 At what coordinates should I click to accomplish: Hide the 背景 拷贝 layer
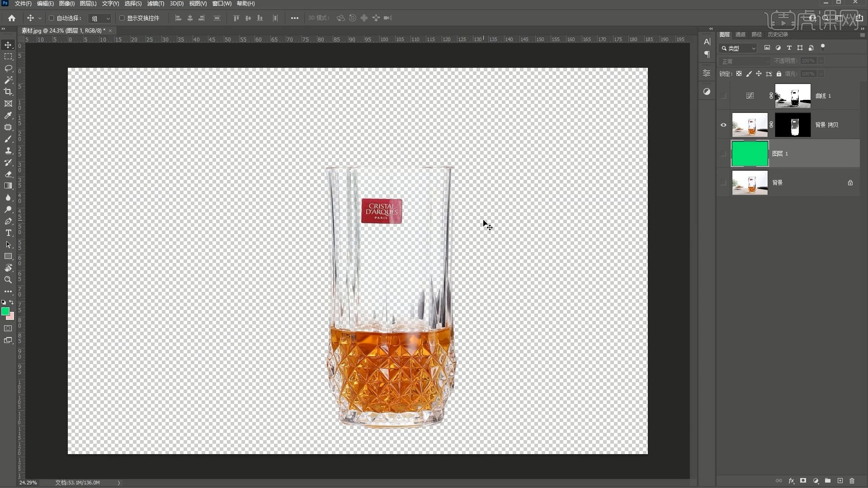click(x=723, y=125)
